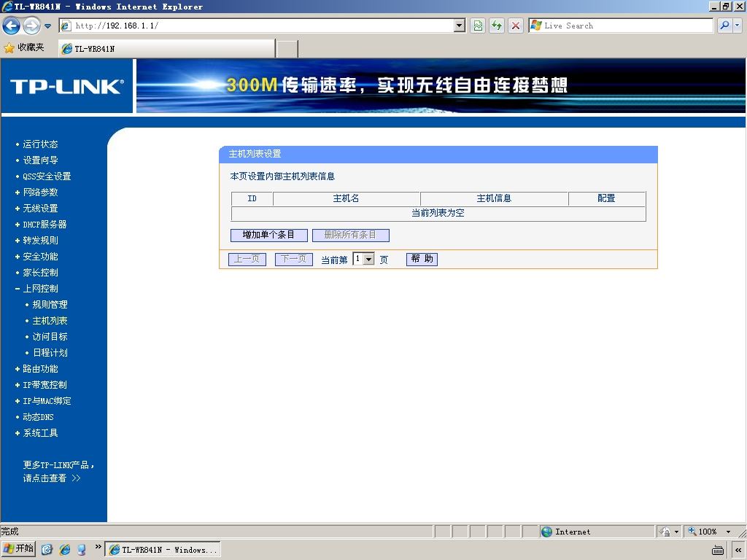
Task: Expand the 转发规则 menu
Action: click(41, 241)
